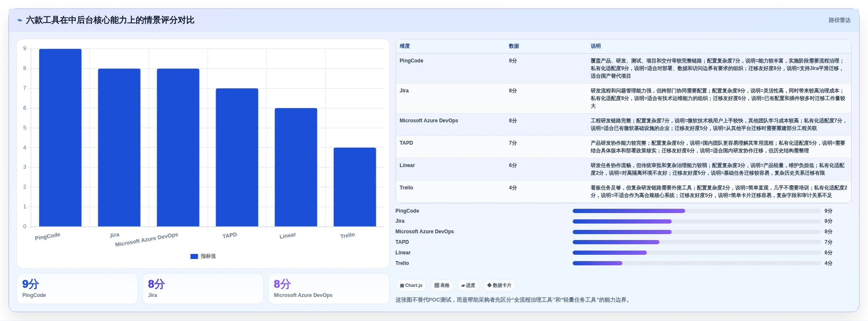Select the Jira bar in the bar chart
The height and width of the screenshot is (321, 868).
tap(119, 148)
